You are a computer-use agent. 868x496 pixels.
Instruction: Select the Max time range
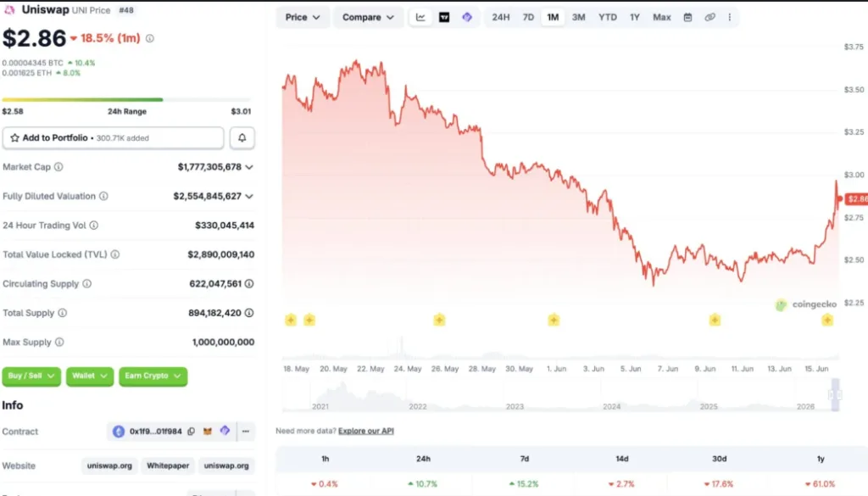(661, 17)
